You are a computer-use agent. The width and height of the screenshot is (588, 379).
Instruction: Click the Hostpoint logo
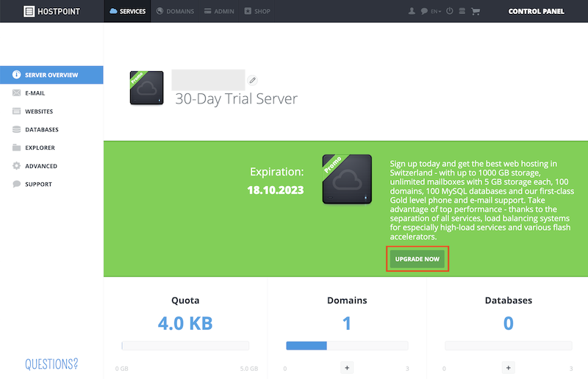[51, 11]
